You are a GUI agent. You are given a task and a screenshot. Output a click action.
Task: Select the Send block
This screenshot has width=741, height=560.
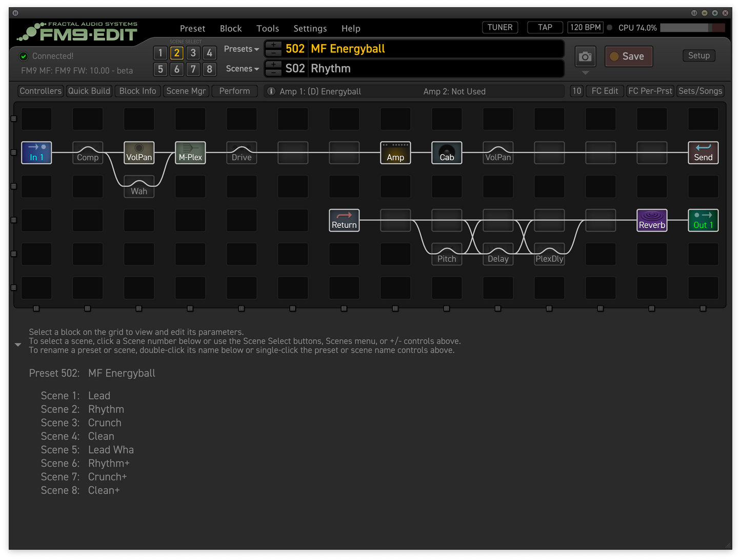(703, 153)
